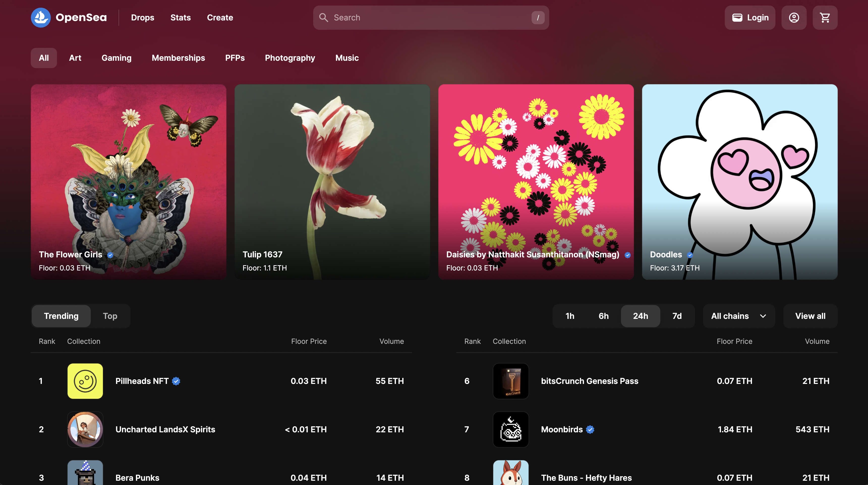Select the 6h time range

click(x=603, y=316)
